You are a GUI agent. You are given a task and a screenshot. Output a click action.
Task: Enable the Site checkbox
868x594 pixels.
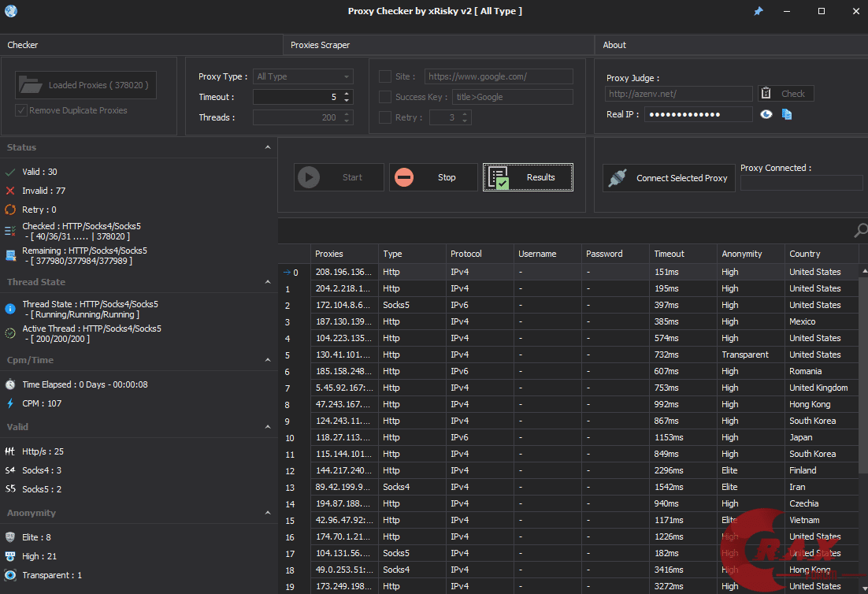(x=385, y=76)
